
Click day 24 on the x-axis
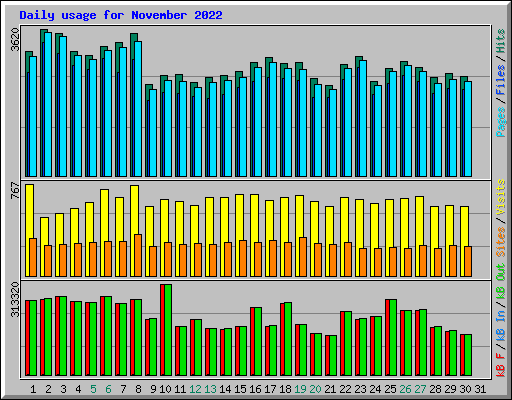[x=375, y=389]
